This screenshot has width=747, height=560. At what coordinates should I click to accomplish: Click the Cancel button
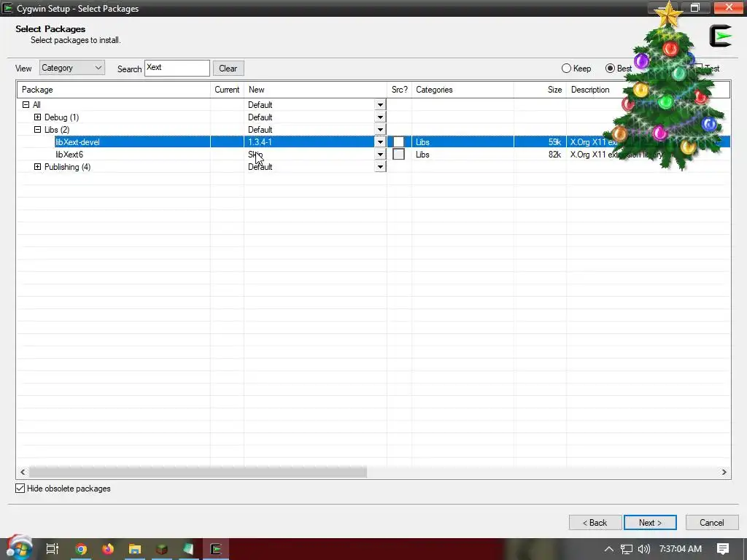712,522
